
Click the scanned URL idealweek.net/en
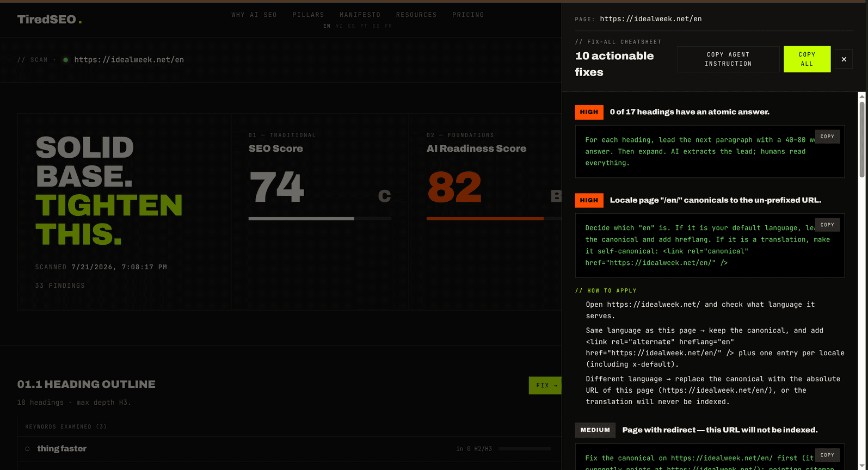pyautogui.click(x=129, y=60)
